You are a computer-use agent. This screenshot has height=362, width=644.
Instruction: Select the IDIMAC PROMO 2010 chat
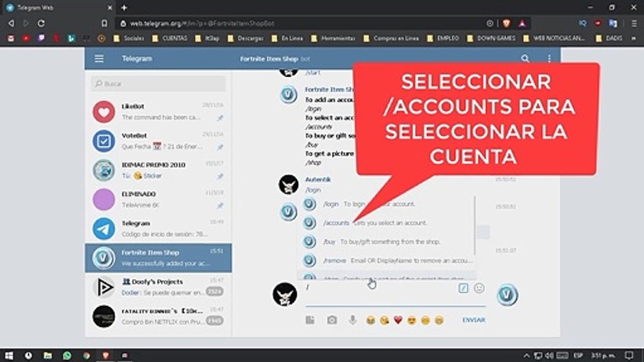[158, 170]
